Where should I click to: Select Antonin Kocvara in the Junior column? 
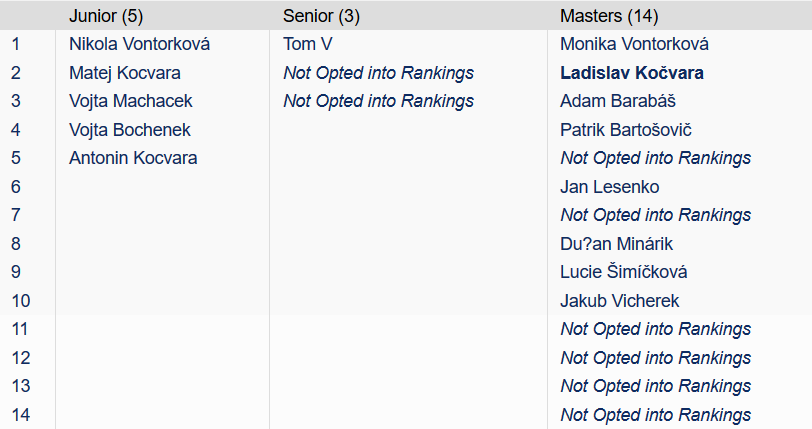point(133,158)
